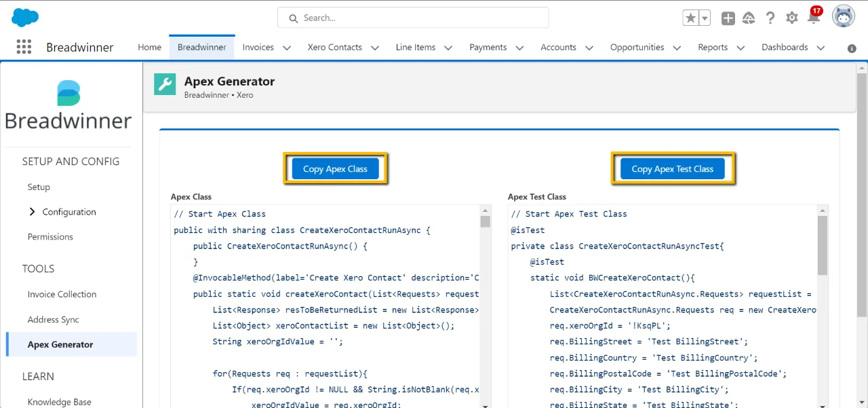Expand the Opportunities tab dropdown chevron
868x408 pixels.
pos(677,48)
